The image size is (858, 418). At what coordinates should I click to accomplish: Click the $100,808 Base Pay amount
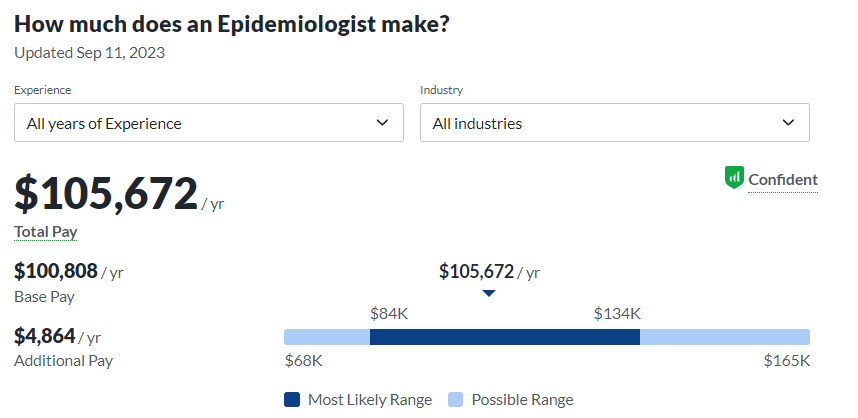click(x=56, y=271)
